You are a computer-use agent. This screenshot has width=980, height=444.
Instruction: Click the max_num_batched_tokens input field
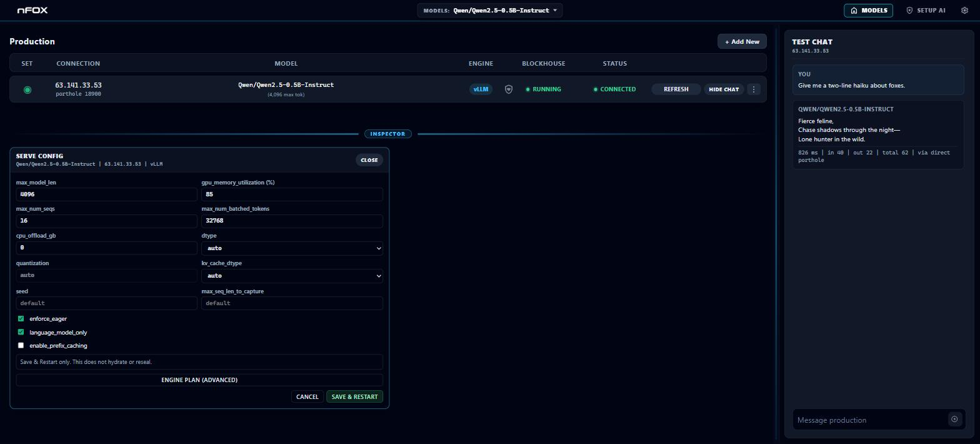point(292,221)
